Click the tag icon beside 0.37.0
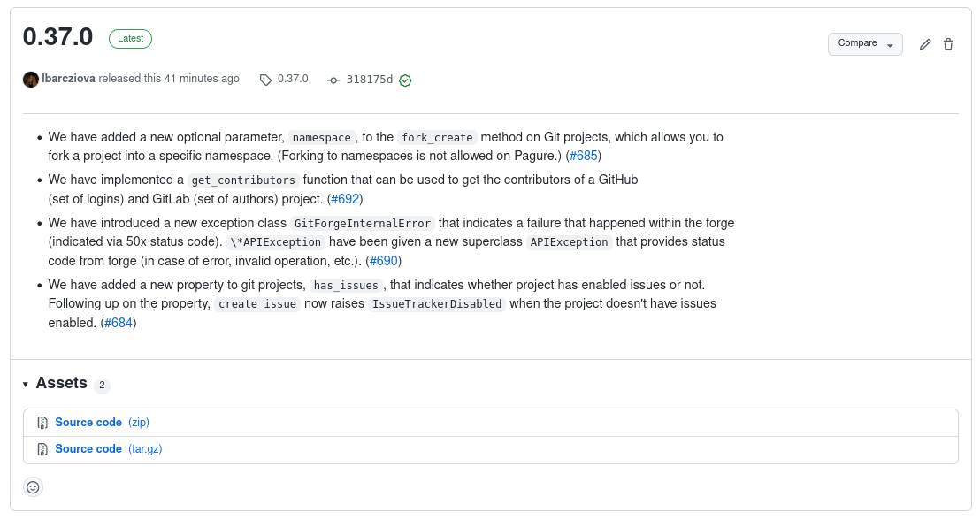The height and width of the screenshot is (520, 980). click(265, 80)
